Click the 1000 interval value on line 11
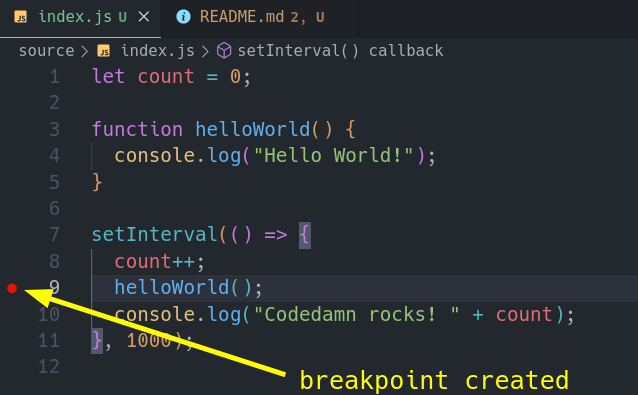The height and width of the screenshot is (395, 638). [149, 340]
